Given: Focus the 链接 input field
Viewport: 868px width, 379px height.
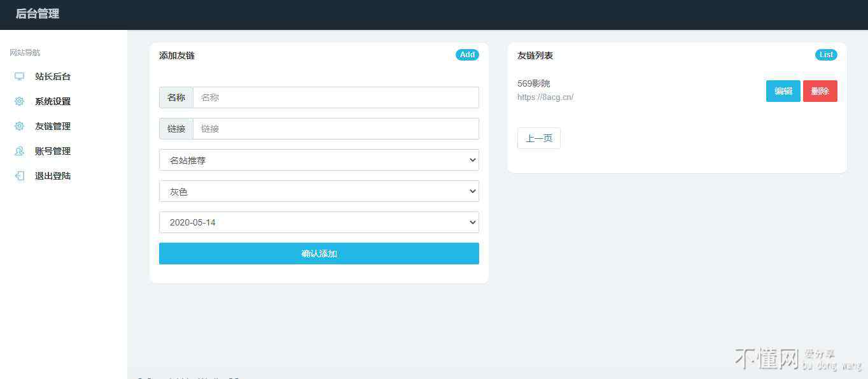Looking at the screenshot, I should point(335,129).
